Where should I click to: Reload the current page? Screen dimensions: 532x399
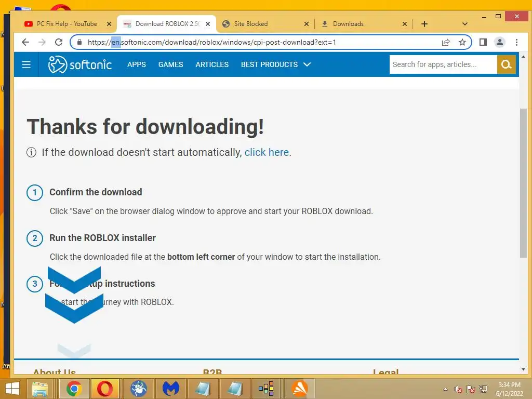tap(59, 42)
